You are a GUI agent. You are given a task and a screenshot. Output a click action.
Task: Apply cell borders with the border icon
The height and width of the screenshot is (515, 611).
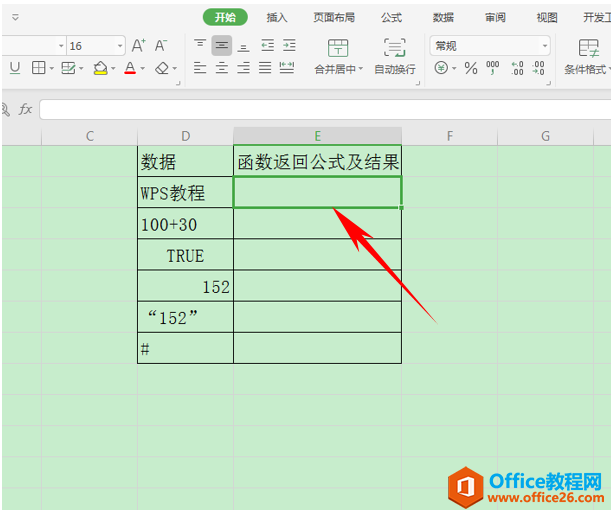pyautogui.click(x=39, y=68)
